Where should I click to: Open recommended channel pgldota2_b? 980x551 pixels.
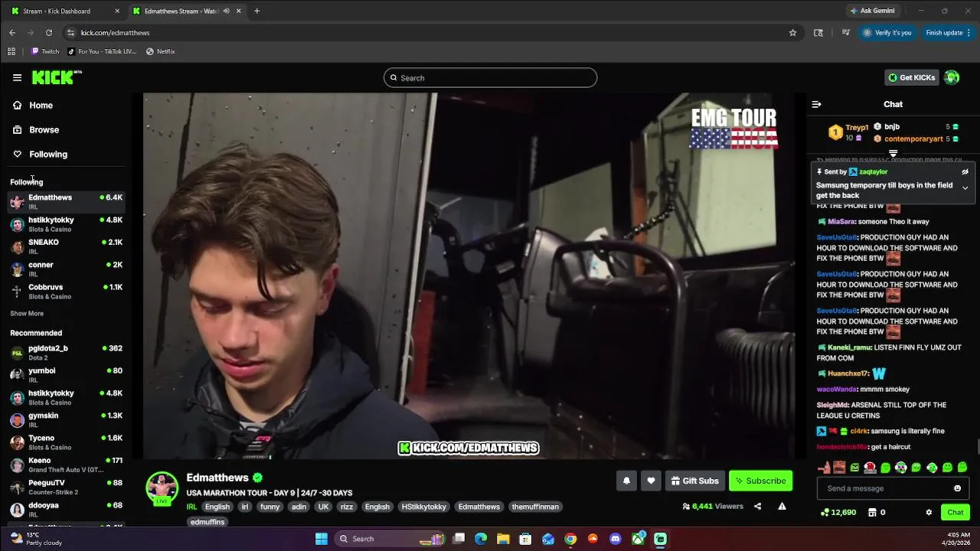click(66, 352)
